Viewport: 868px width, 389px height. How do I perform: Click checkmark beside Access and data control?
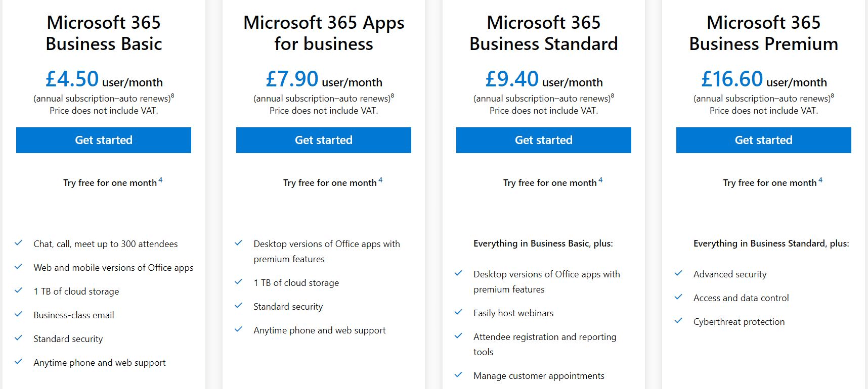pyautogui.click(x=679, y=297)
